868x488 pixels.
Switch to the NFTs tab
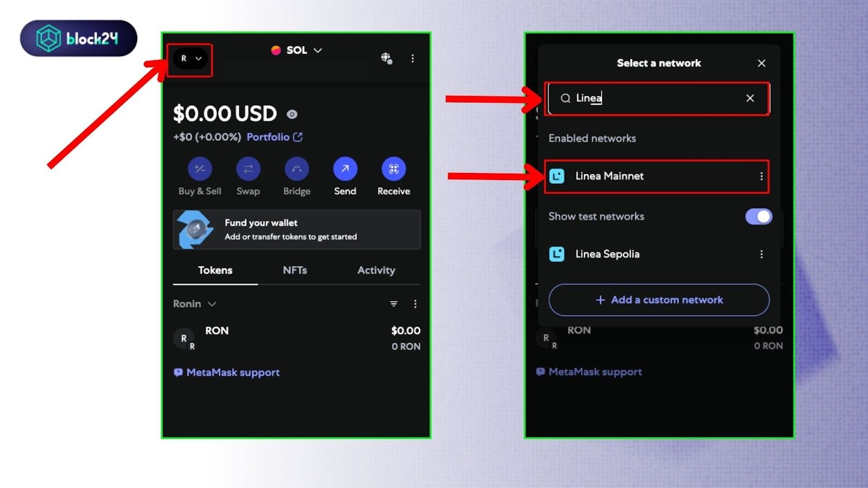coord(295,271)
